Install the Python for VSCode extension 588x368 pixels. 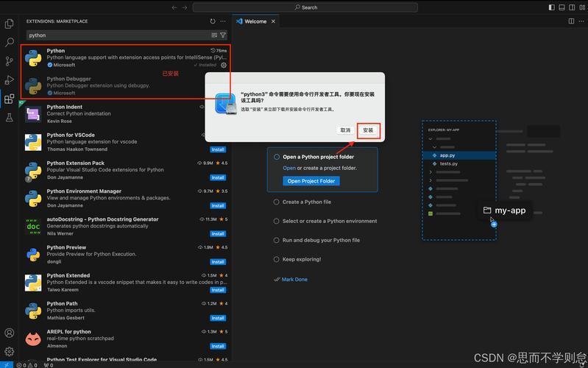click(x=218, y=149)
